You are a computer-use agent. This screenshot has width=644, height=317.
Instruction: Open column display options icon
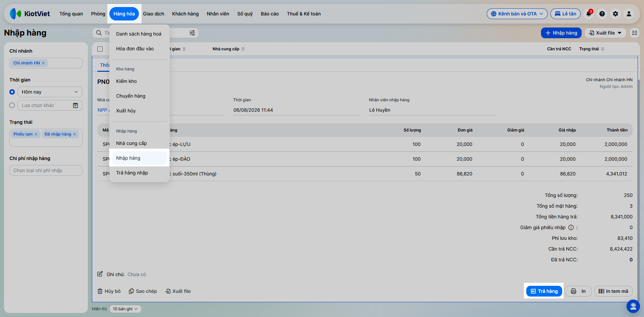635,33
